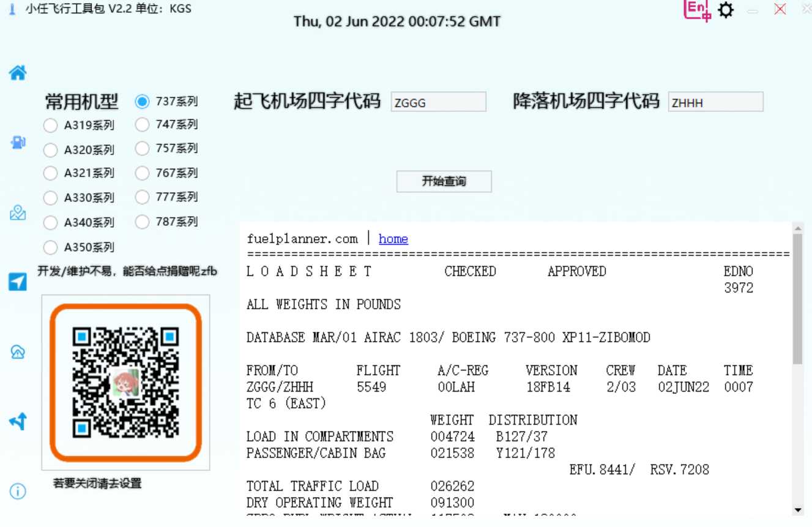Open the route directions sidebar icon
The height and width of the screenshot is (527, 812).
click(18, 421)
